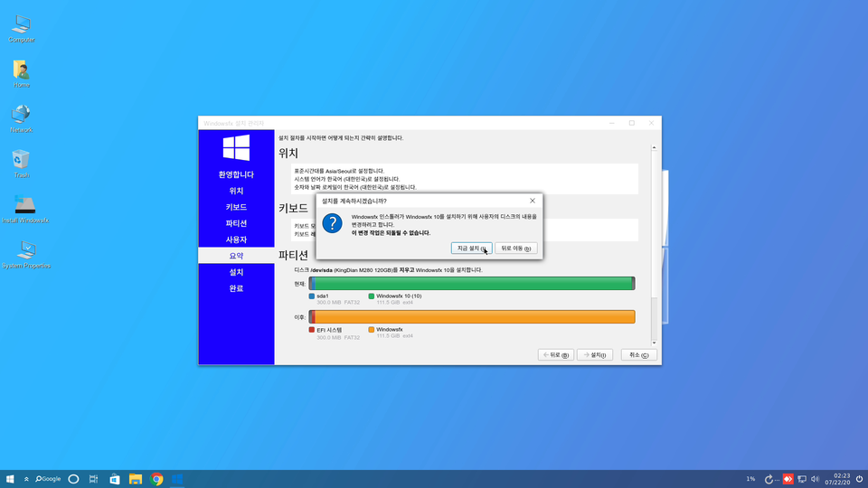The width and height of the screenshot is (868, 488).
Task: Click the summary scrollbar down arrow
Action: [654, 343]
